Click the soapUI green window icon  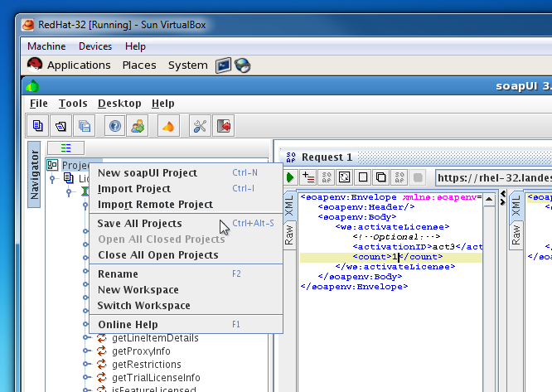(32, 86)
